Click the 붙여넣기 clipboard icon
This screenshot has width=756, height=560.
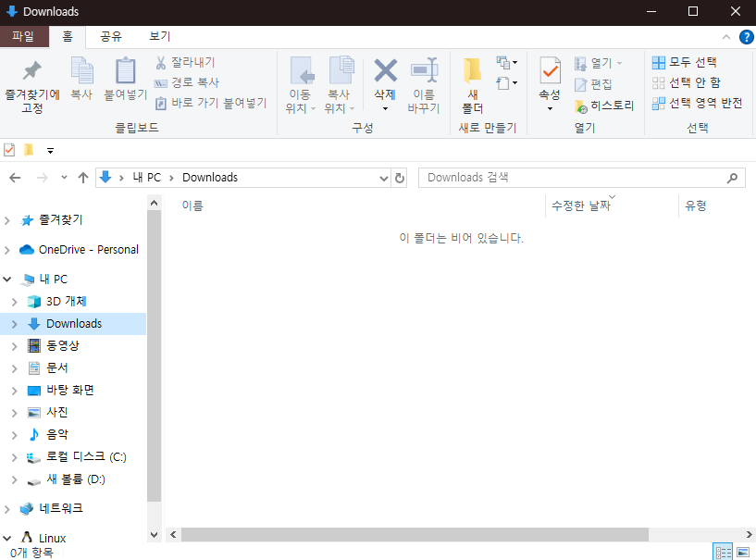pos(125,70)
